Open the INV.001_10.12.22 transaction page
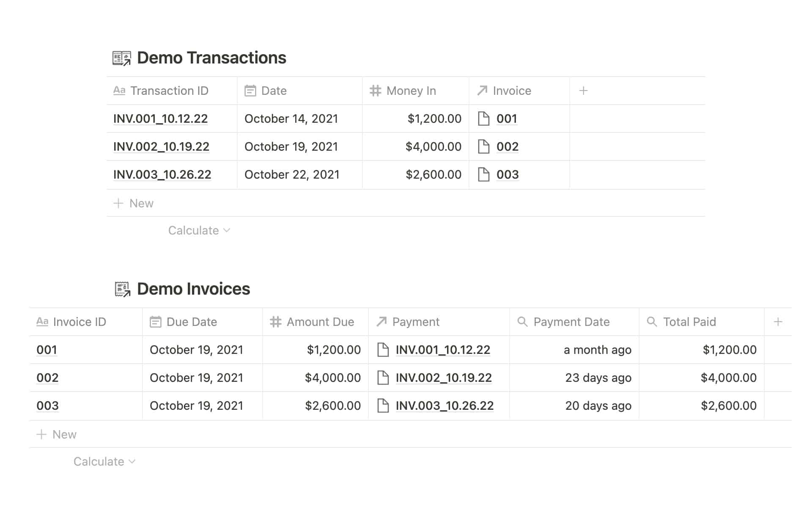Image resolution: width=812 pixels, height=508 pixels. coord(160,119)
